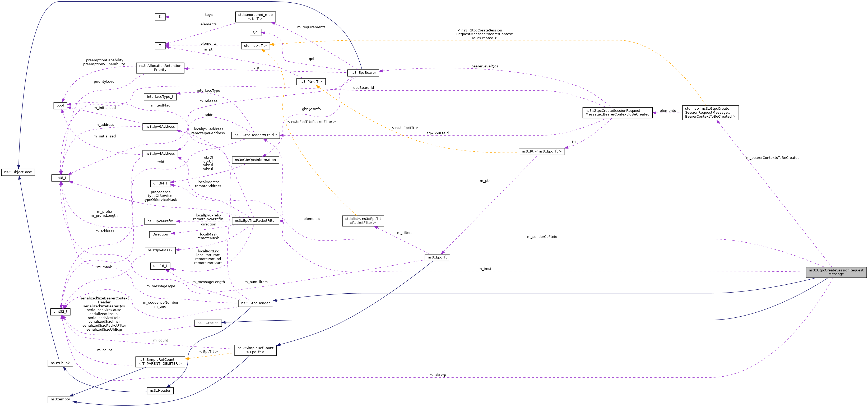Open the ns3::EpcTft::PacketFilter node
Image resolution: width=868 pixels, height=407 pixels.
256,221
